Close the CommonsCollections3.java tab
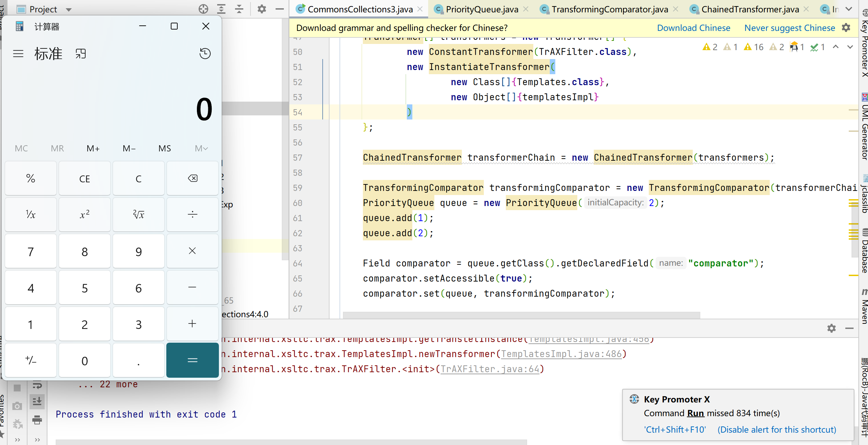This screenshot has width=868, height=445. 420,9
